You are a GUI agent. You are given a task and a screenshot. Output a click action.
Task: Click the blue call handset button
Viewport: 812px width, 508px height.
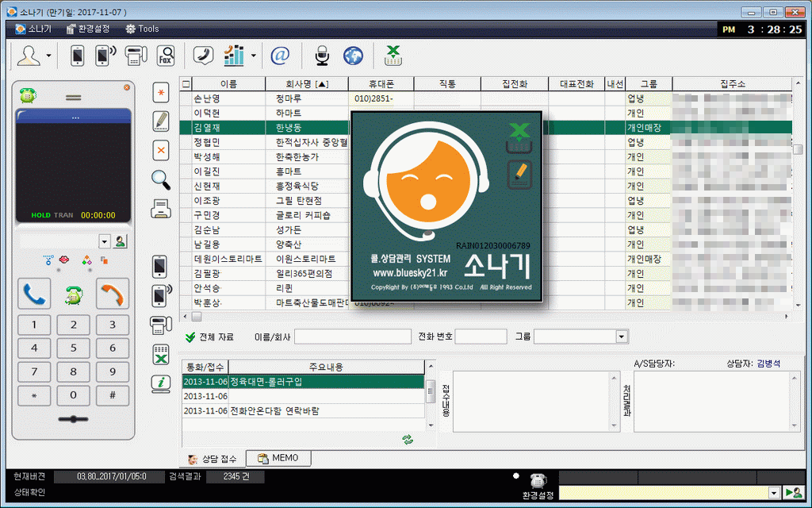(x=34, y=294)
